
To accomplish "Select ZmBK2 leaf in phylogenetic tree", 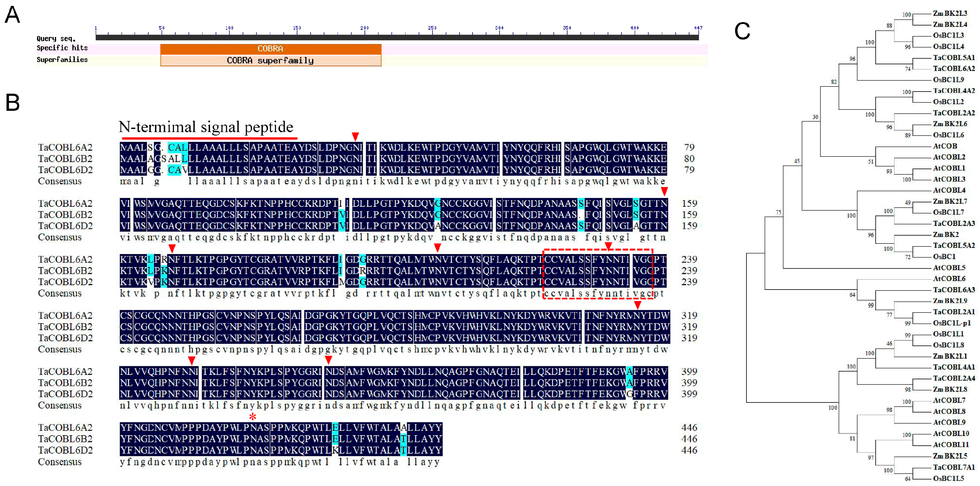I will 945,235.
